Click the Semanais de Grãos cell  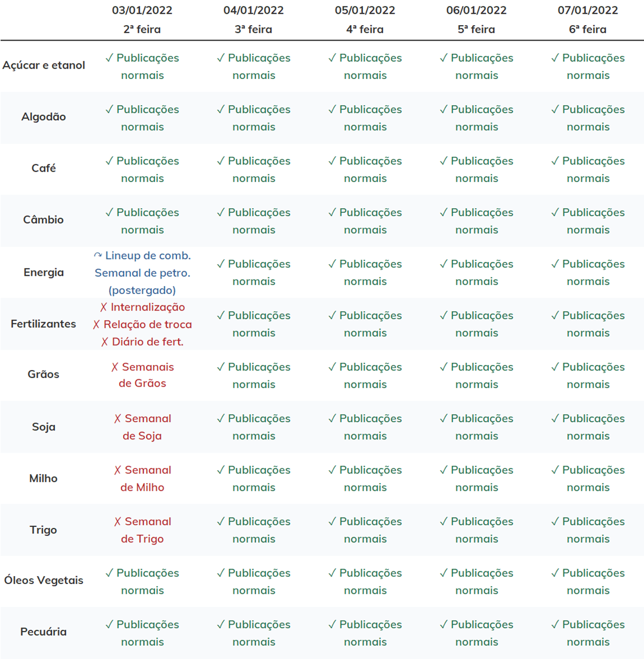click(x=142, y=375)
